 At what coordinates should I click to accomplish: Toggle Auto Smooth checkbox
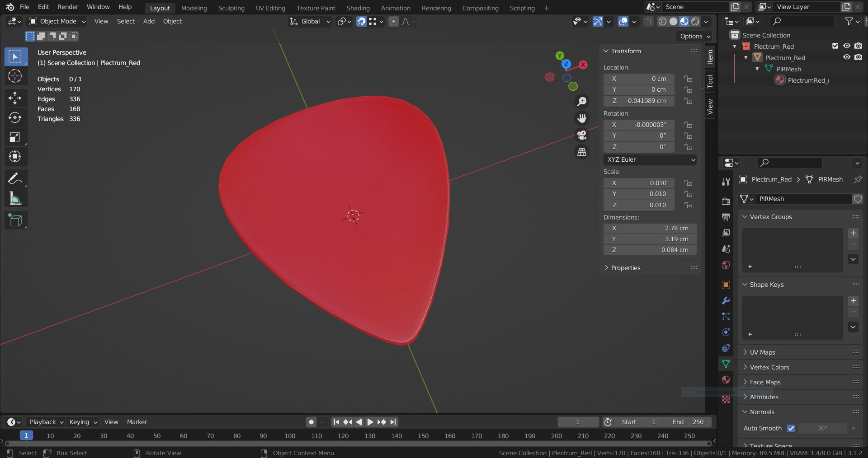click(x=791, y=428)
